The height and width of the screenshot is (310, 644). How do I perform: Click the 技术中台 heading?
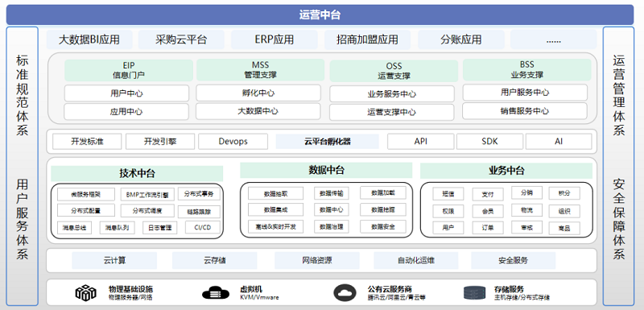[x=137, y=173]
